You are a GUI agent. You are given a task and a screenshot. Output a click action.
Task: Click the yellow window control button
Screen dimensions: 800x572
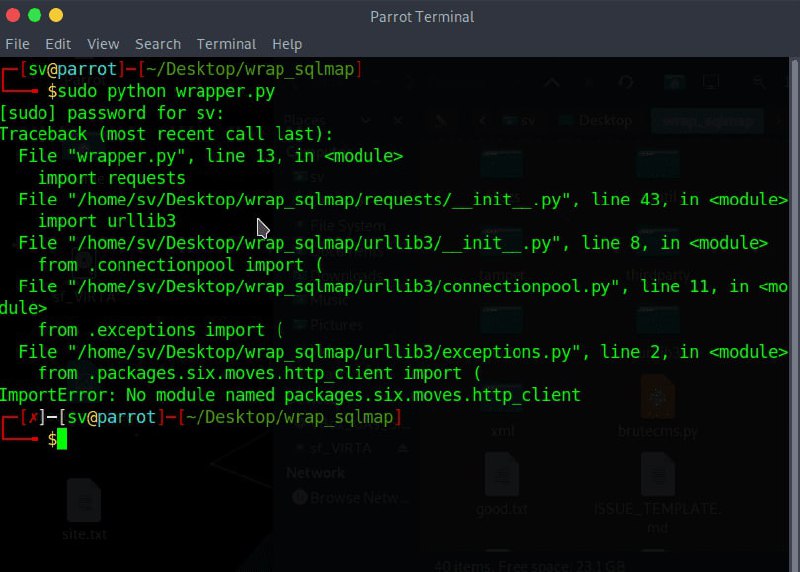click(57, 16)
